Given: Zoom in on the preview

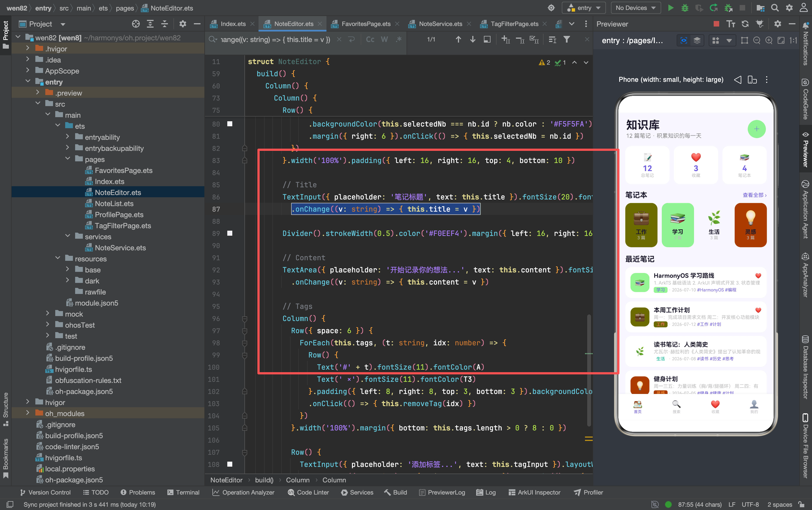Looking at the screenshot, I should coord(769,41).
